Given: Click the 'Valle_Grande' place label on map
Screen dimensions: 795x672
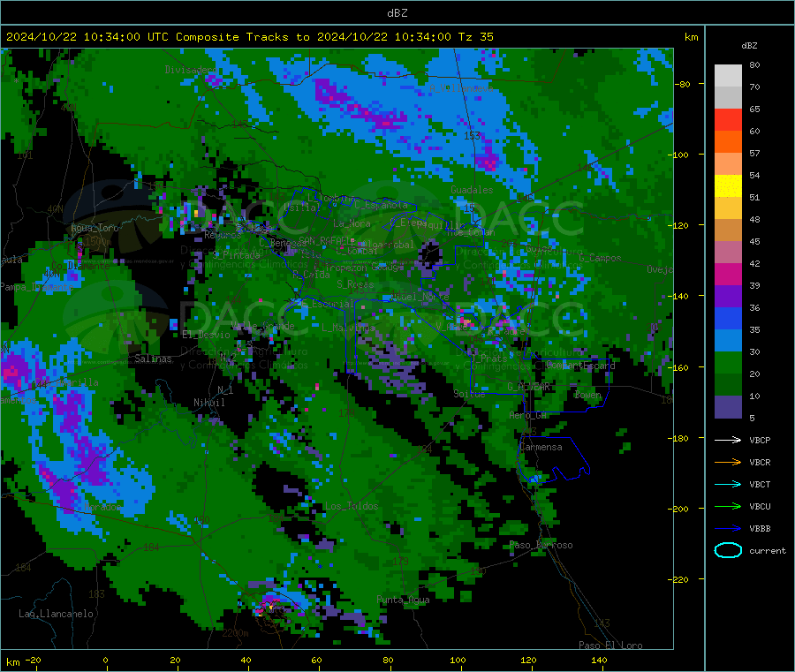Looking at the screenshot, I should point(262,326).
